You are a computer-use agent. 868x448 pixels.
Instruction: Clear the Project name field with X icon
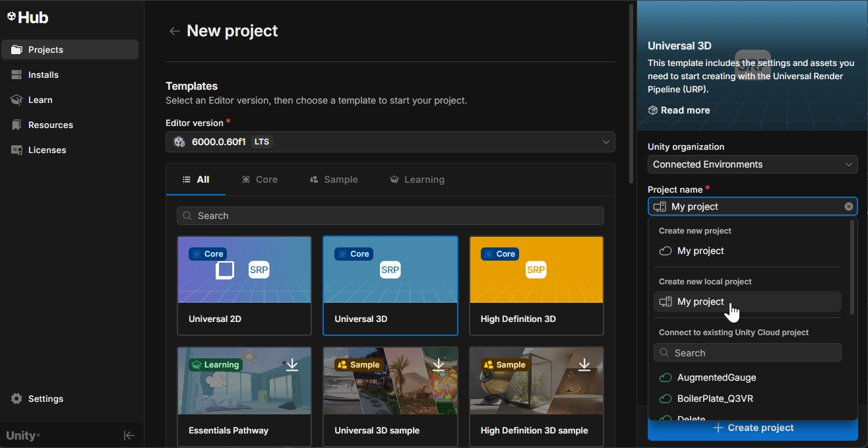849,207
